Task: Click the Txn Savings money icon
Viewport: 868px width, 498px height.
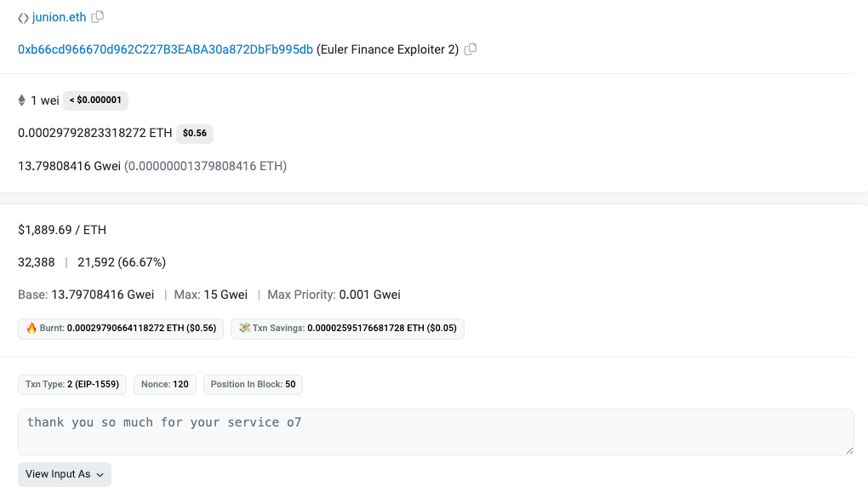Action: (245, 328)
